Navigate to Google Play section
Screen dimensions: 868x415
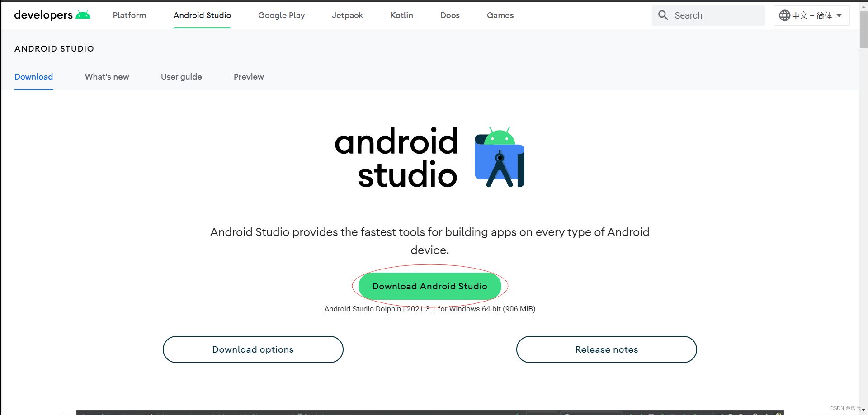click(281, 15)
